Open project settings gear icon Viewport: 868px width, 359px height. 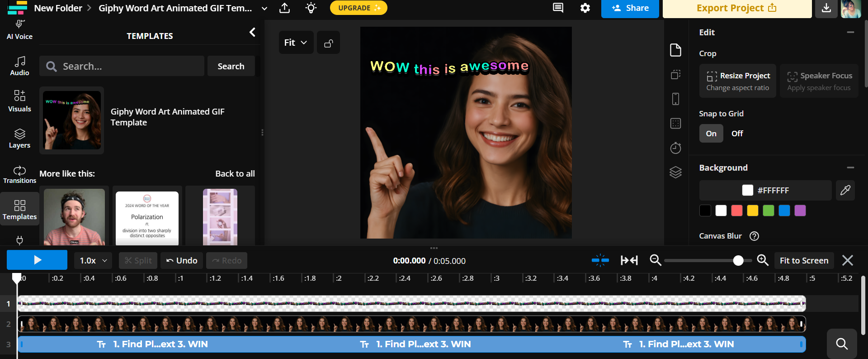[x=585, y=8]
